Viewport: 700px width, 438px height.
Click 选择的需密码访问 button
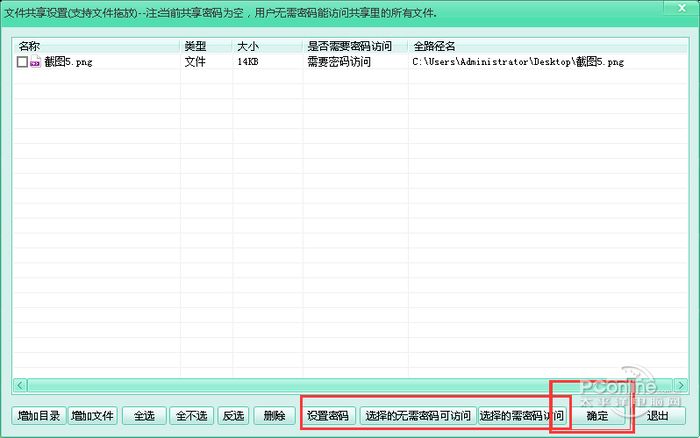click(x=521, y=416)
